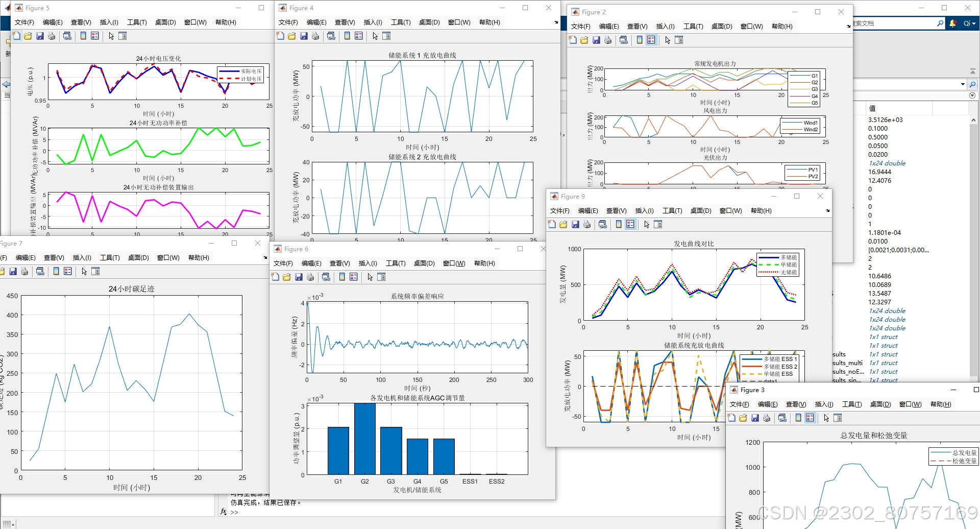Open 查看(V) menu in Figure 7
Image resolution: width=980 pixels, height=529 pixels.
pos(54,258)
